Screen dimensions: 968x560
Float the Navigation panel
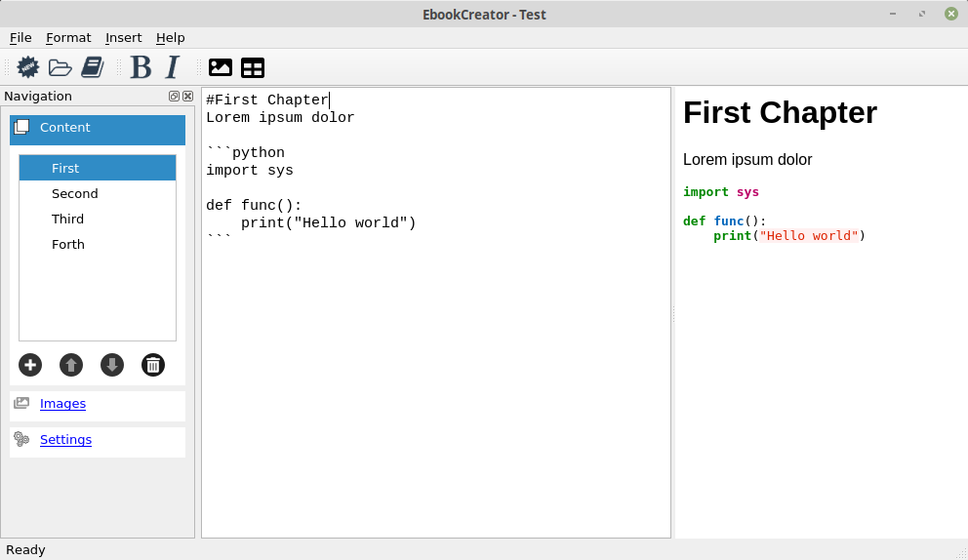(174, 97)
